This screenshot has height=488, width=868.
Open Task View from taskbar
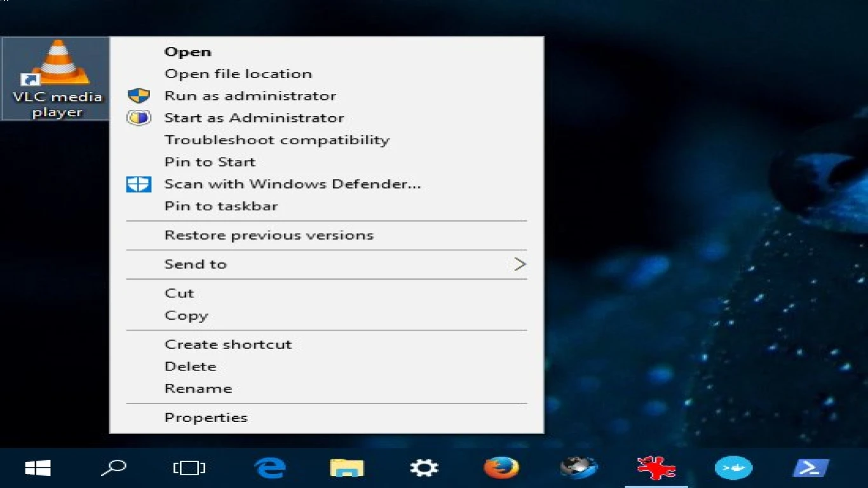(x=189, y=468)
